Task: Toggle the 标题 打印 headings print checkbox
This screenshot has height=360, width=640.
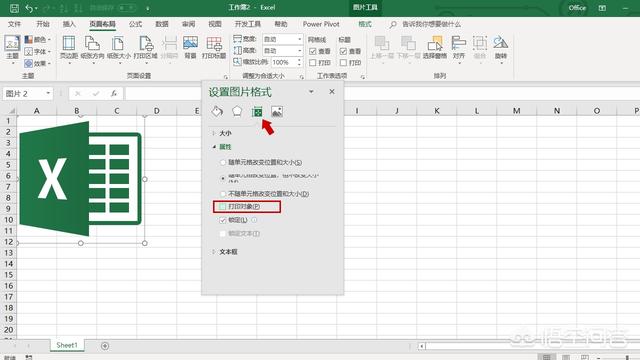Action: [343, 62]
